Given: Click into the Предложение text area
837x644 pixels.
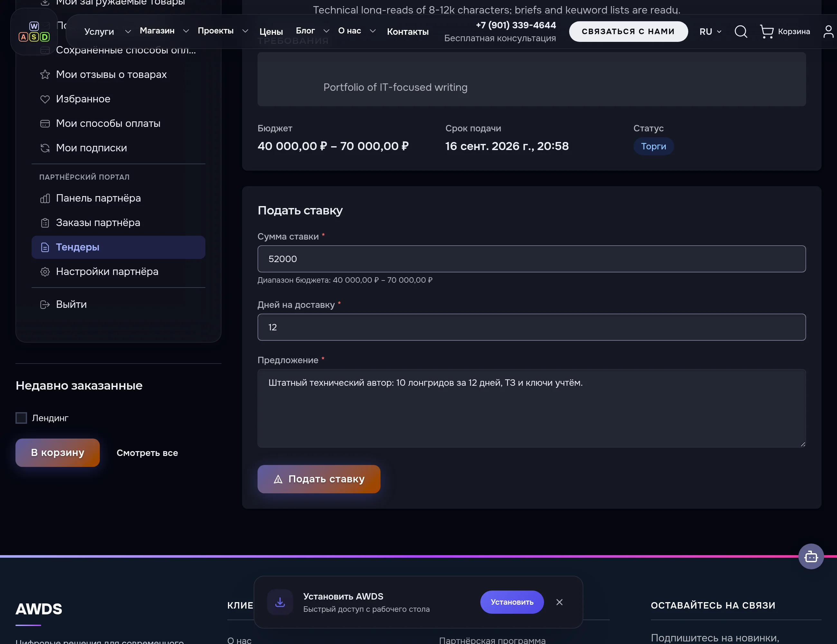Looking at the screenshot, I should (531, 408).
